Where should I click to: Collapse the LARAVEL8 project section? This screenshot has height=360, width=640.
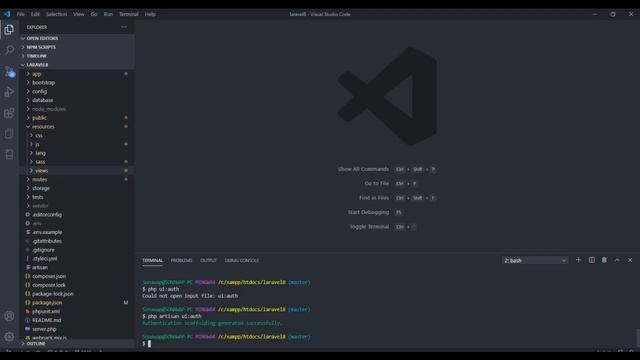click(x=77, y=65)
